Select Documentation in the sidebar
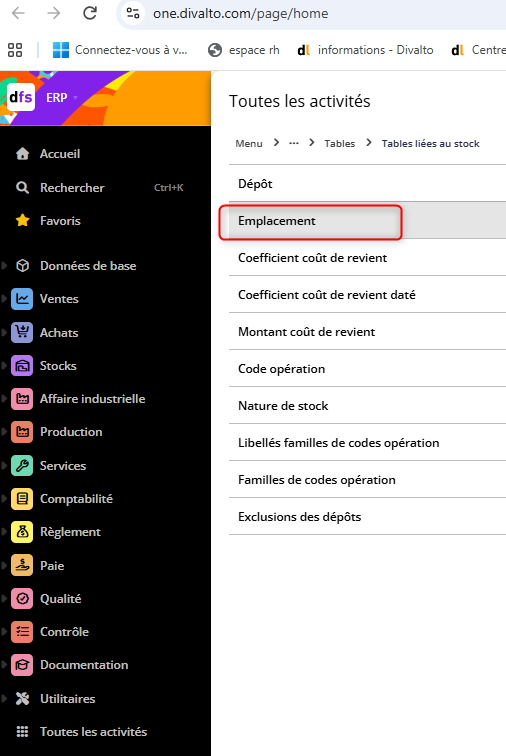Viewport: 506px width, 756px height. click(84, 665)
